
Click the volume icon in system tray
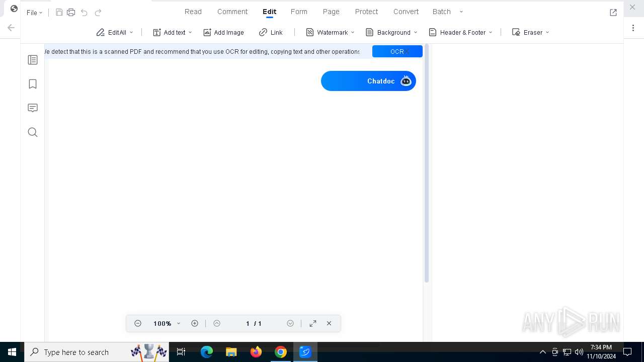pyautogui.click(x=579, y=352)
